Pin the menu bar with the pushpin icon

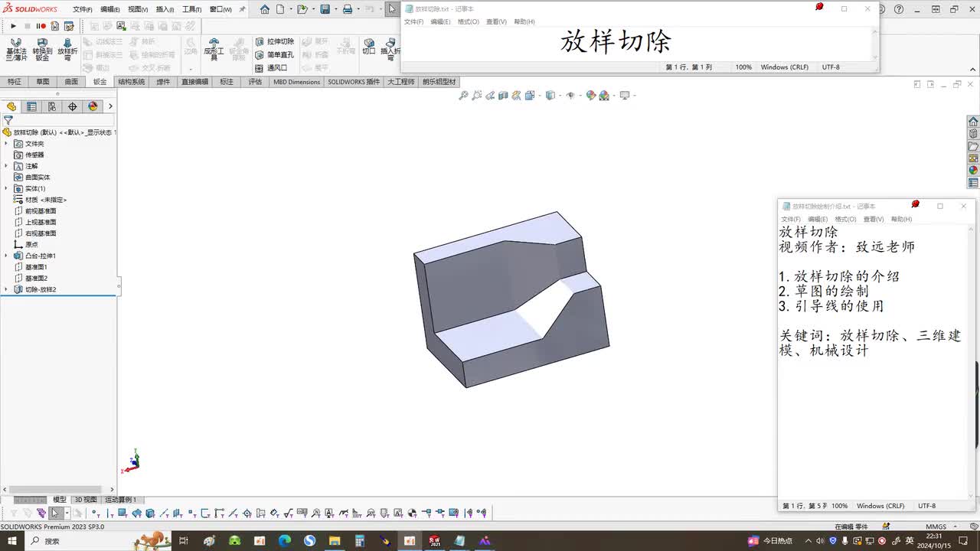pyautogui.click(x=242, y=9)
